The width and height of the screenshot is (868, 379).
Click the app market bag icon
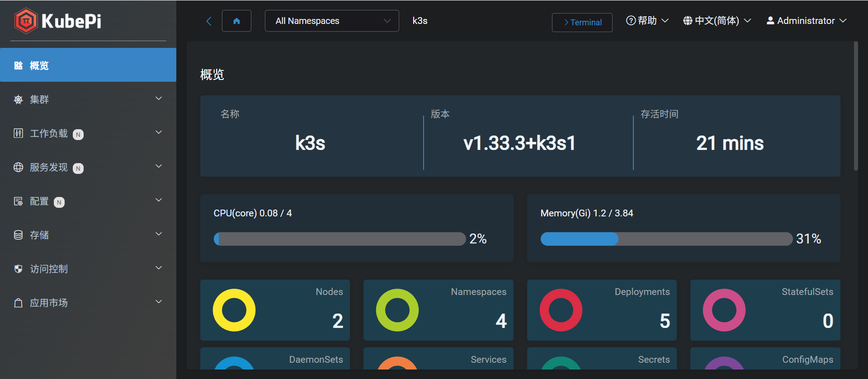pyautogui.click(x=18, y=303)
